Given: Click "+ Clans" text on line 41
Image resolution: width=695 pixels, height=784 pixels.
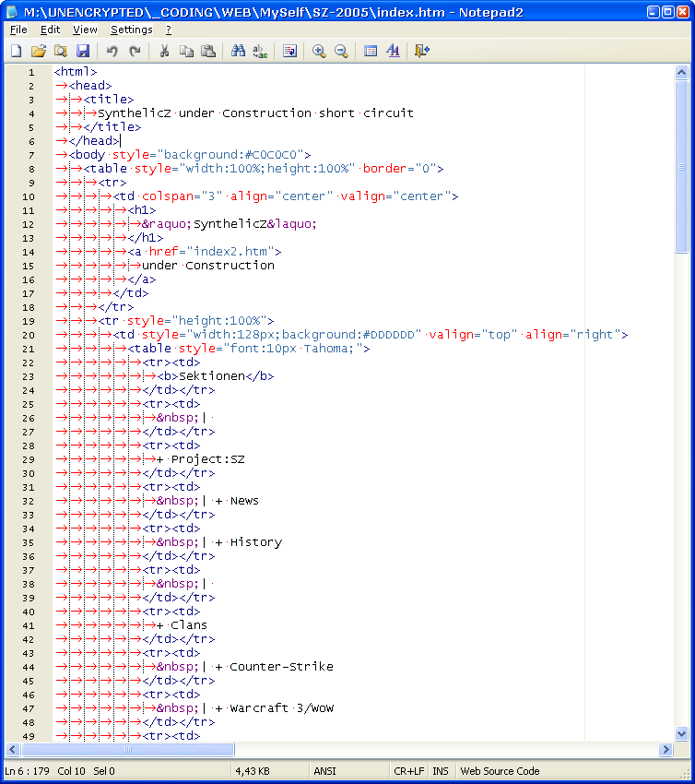Looking at the screenshot, I should tap(182, 625).
